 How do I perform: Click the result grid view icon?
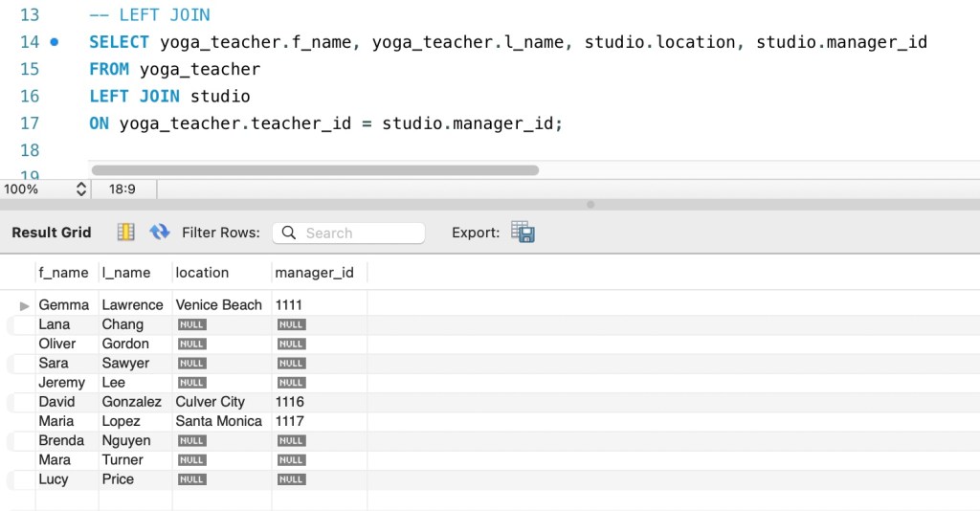pos(125,233)
